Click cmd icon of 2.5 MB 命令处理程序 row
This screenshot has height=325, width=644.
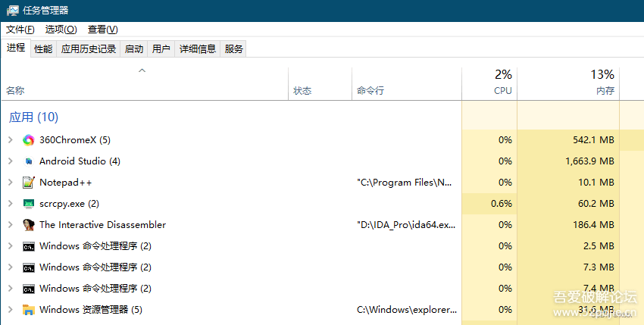tap(28, 246)
